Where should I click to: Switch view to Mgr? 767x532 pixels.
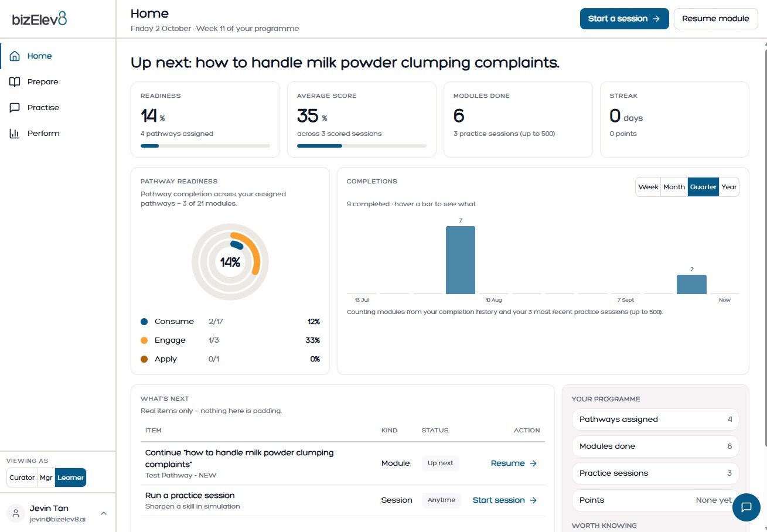pyautogui.click(x=46, y=478)
